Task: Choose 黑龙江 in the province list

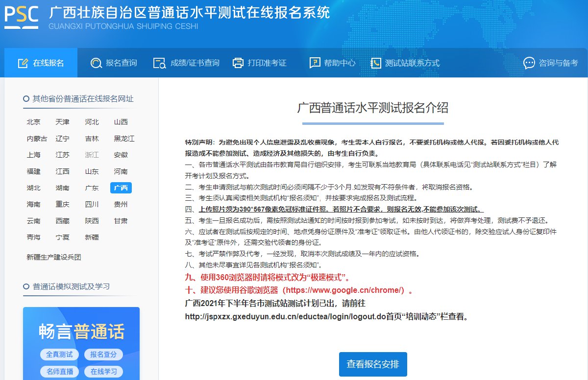Action: [x=124, y=139]
